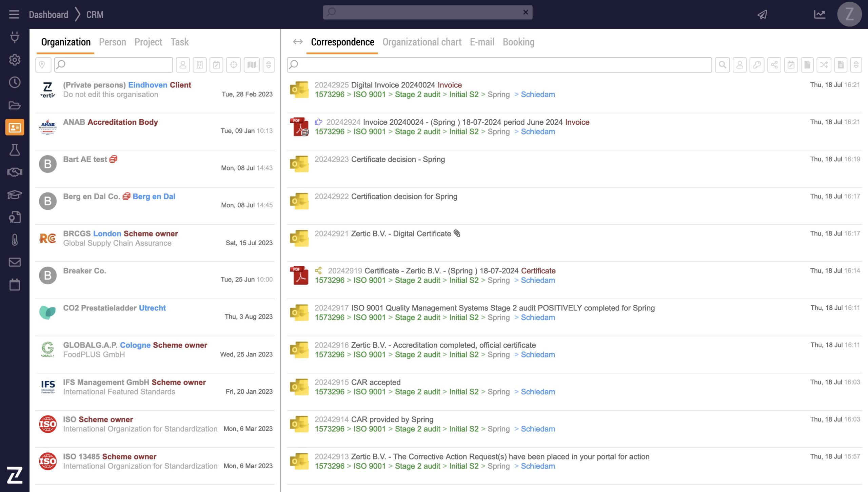Viewport: 868px width, 492px height.
Task: Switch to the Project tab
Action: click(148, 42)
